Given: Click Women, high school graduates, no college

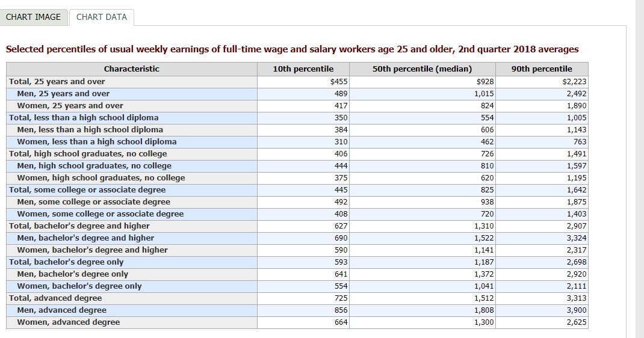Looking at the screenshot, I should pos(101,177).
